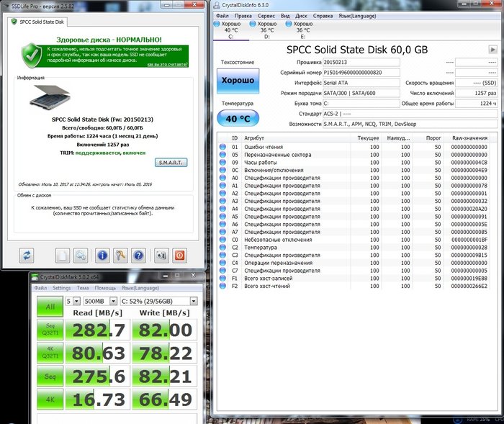Open Справка menu in CrystalDiskInfo
The height and width of the screenshot is (424, 504).
pyautogui.click(x=323, y=16)
